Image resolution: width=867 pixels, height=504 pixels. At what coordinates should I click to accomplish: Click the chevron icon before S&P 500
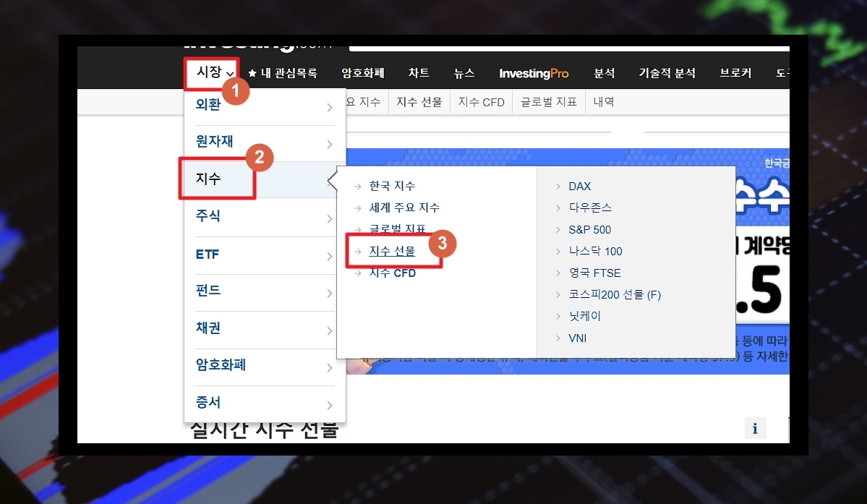(x=558, y=230)
